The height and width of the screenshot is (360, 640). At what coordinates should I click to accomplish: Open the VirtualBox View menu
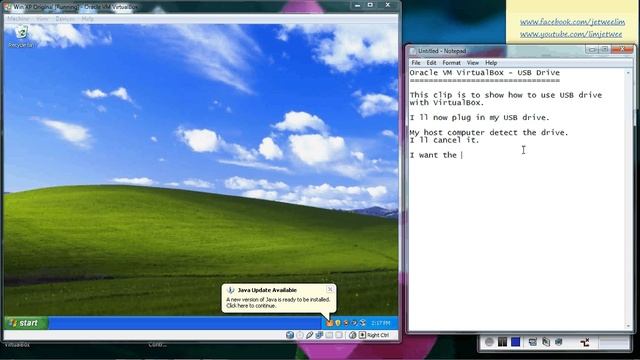pyautogui.click(x=42, y=19)
